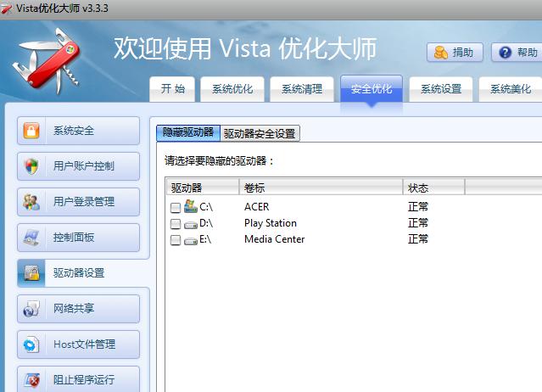Check the D:\ Play Station checkbox
Viewport: 542px width, 392px height.
point(176,224)
